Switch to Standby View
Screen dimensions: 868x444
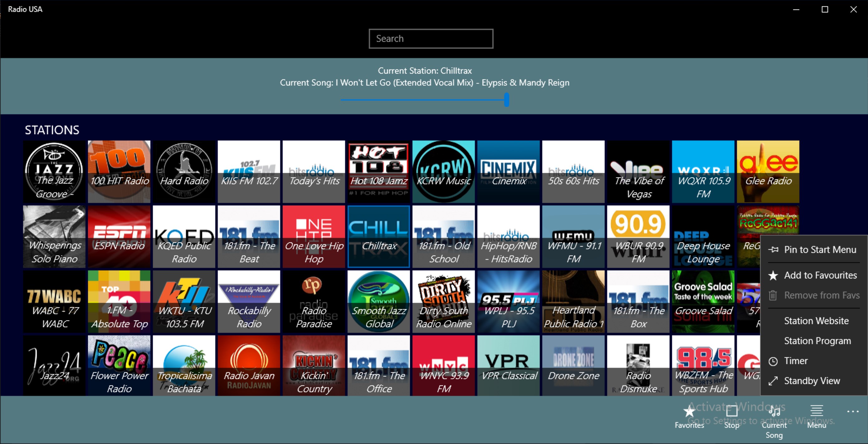[812, 381]
